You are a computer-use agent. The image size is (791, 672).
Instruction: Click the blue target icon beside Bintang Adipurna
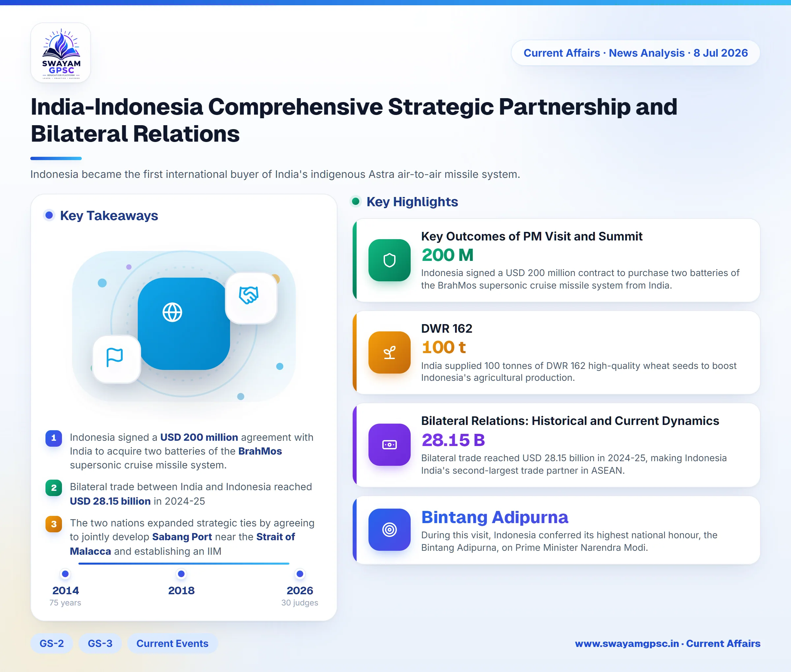click(x=389, y=529)
